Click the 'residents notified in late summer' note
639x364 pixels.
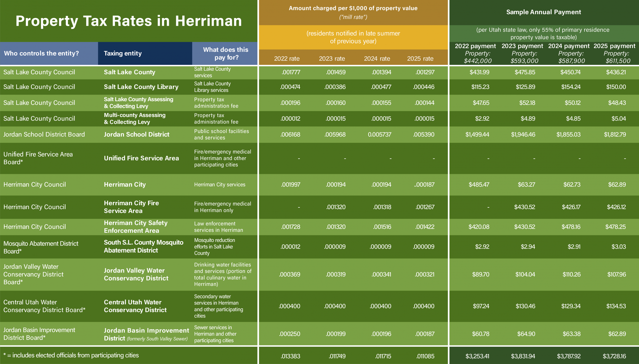tap(353, 37)
